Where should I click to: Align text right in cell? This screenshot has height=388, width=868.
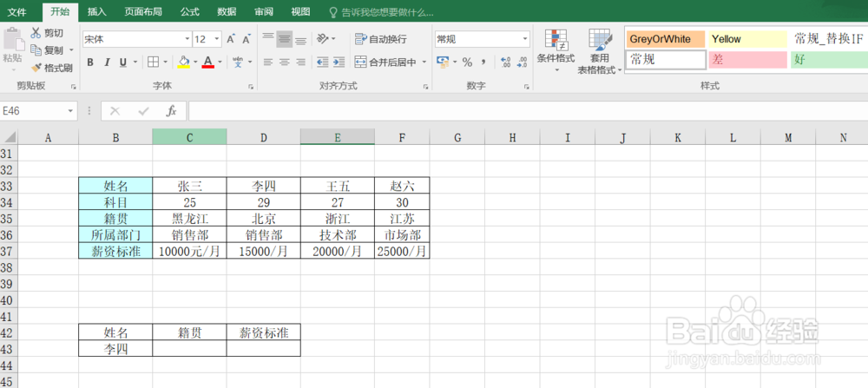point(300,62)
